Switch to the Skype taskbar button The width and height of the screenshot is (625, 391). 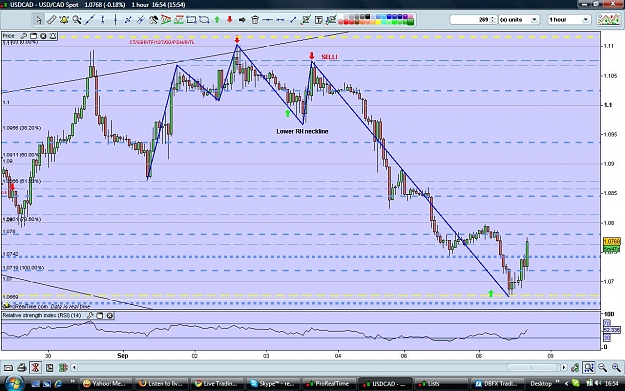click(x=272, y=384)
